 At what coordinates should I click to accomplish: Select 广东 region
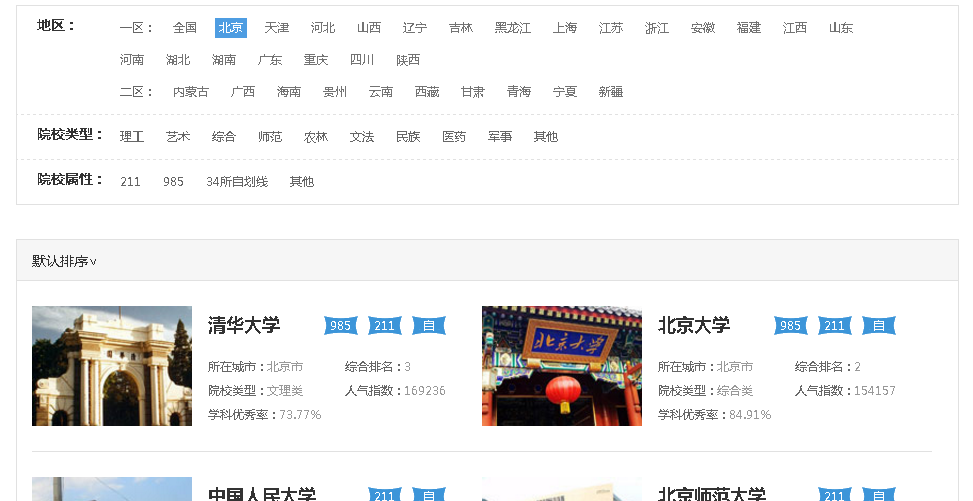269,60
